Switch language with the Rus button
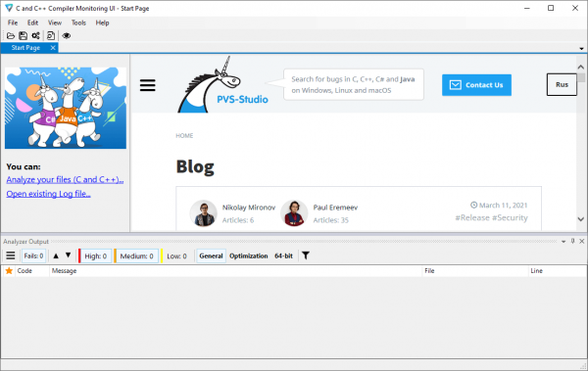Image resolution: width=588 pixels, height=371 pixels. [562, 85]
